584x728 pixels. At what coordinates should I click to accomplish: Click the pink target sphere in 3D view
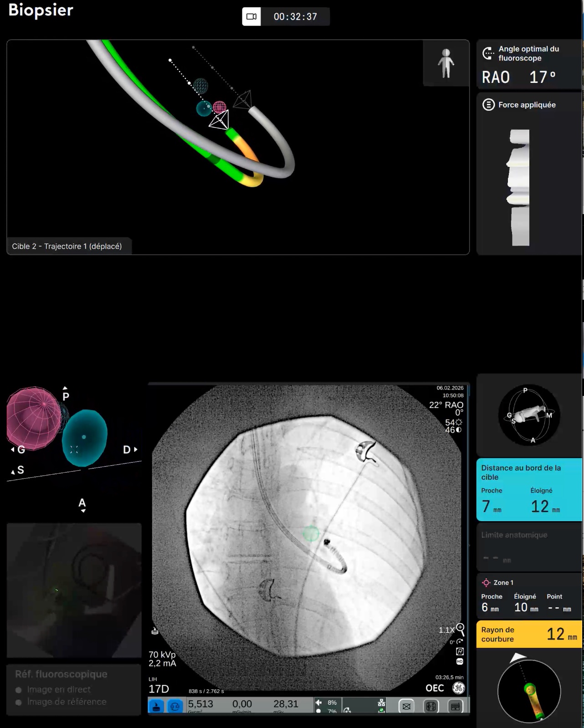point(220,107)
